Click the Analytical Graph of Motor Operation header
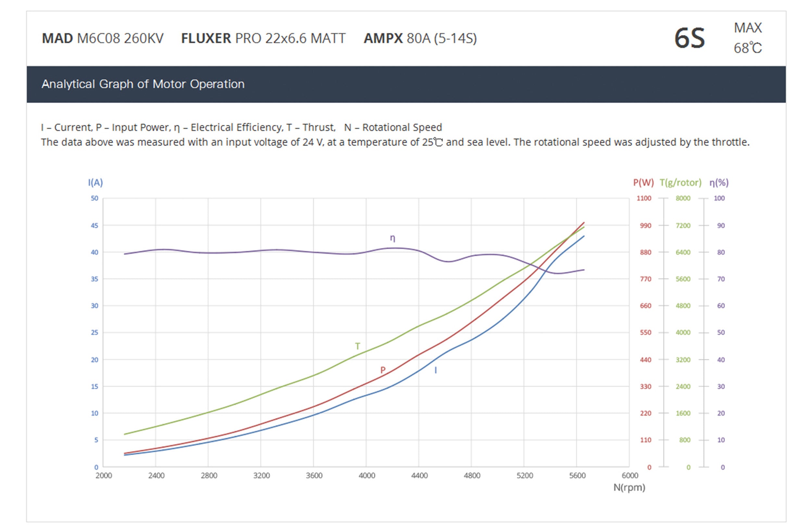Screen dimensions: 812x528 coord(143,84)
